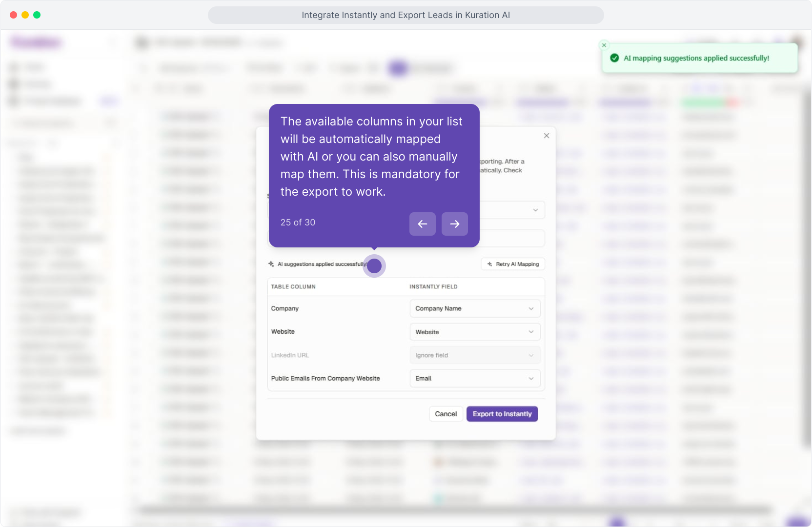The image size is (812, 527).
Task: Open the Company Name field dropdown
Action: click(x=475, y=308)
